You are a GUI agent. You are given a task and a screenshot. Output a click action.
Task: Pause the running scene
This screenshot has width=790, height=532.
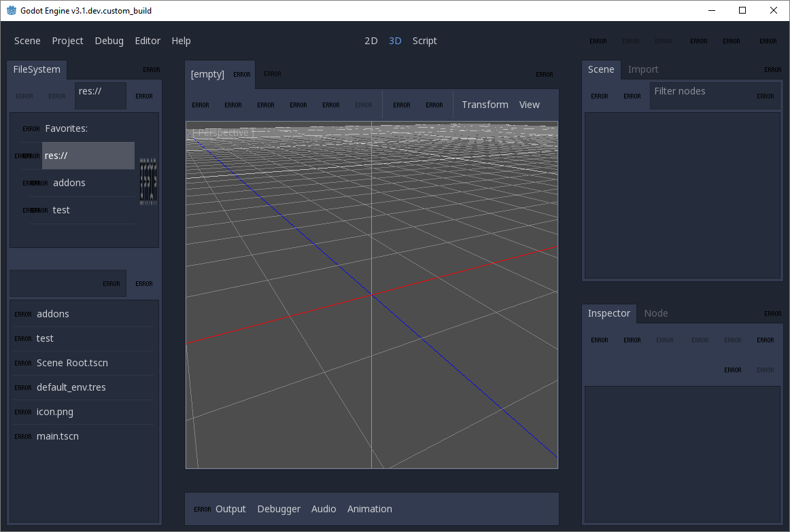[631, 41]
